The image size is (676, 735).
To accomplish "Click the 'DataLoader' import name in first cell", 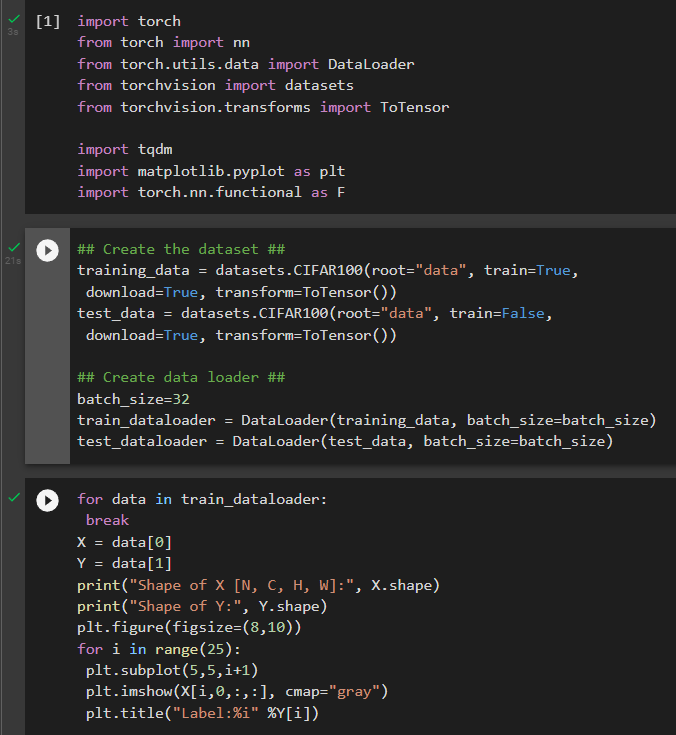I will pos(371,64).
